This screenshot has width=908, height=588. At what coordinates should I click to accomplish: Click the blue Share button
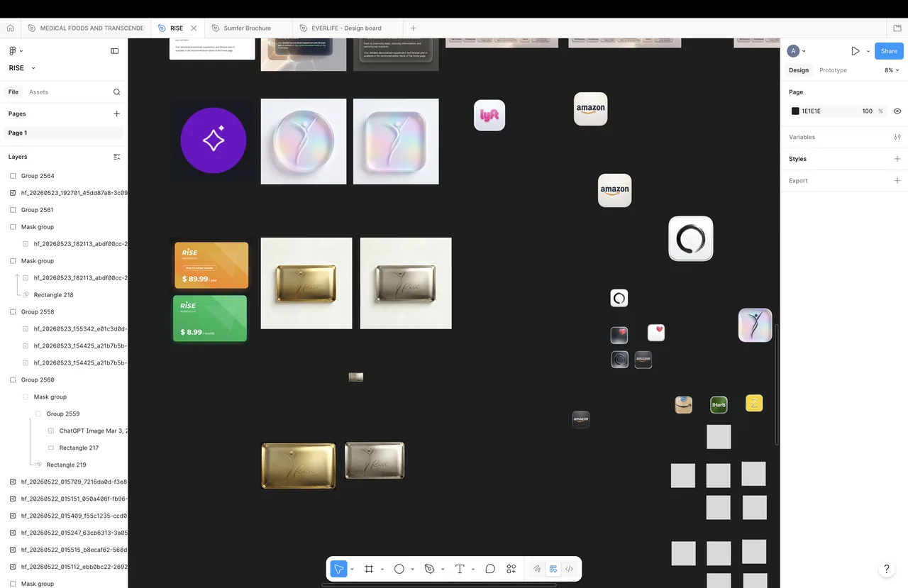[x=889, y=51]
